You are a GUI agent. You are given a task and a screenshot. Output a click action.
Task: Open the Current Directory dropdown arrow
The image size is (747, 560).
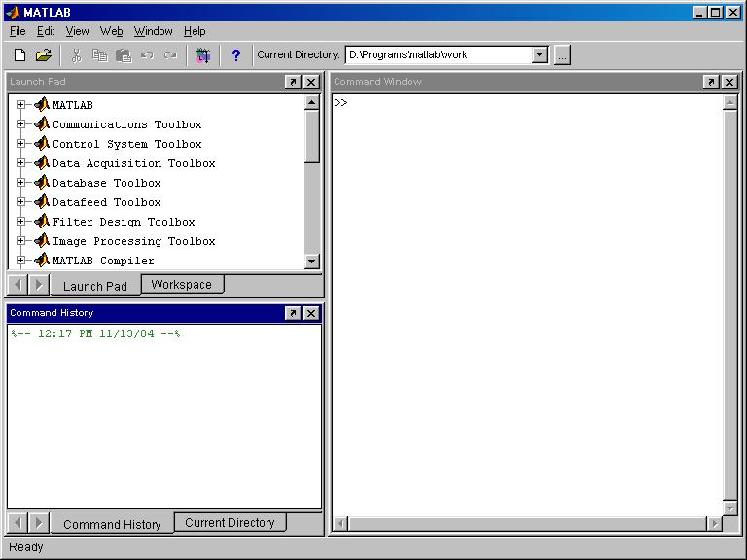coord(539,54)
